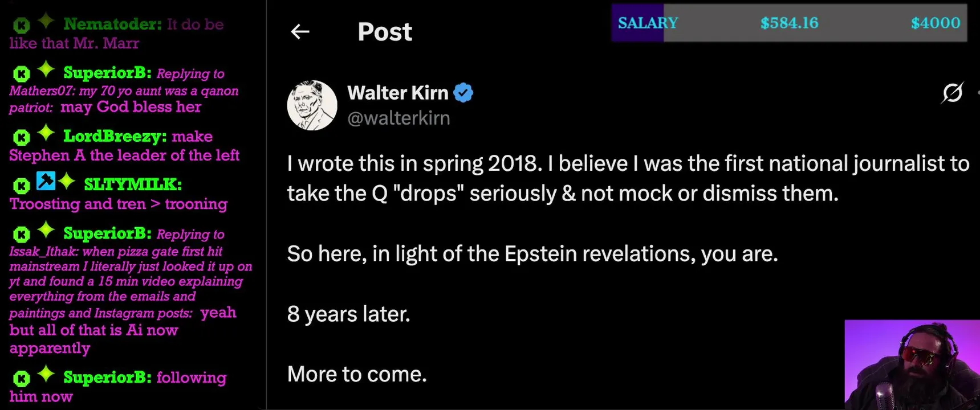This screenshot has width=980, height=410.
Task: Open the Grok icon on the post
Action: [x=952, y=93]
